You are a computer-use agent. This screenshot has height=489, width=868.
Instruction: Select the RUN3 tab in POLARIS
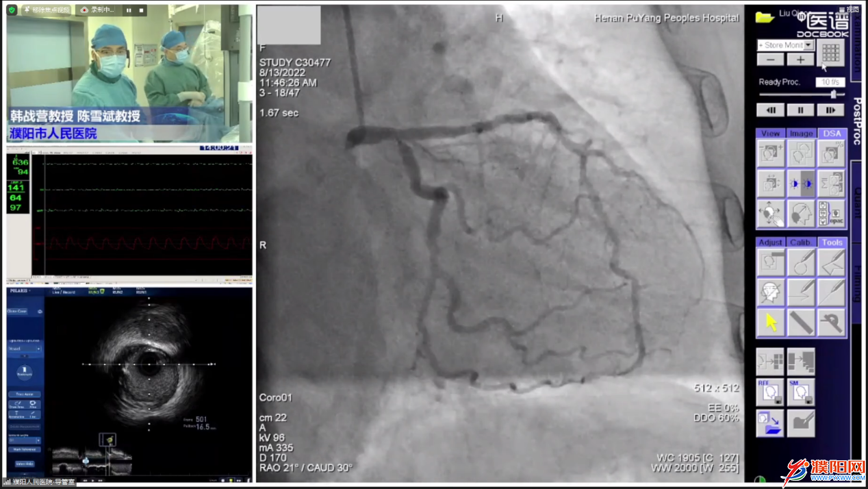pos(95,291)
